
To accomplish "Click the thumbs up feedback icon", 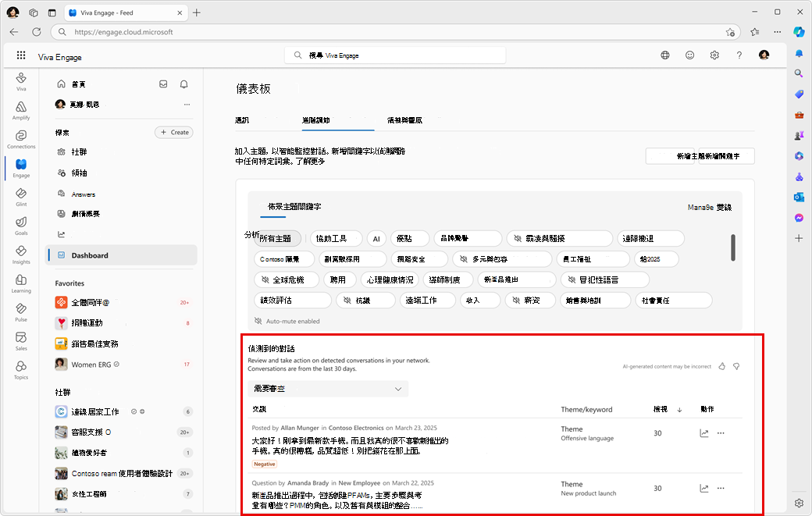I will pos(722,366).
